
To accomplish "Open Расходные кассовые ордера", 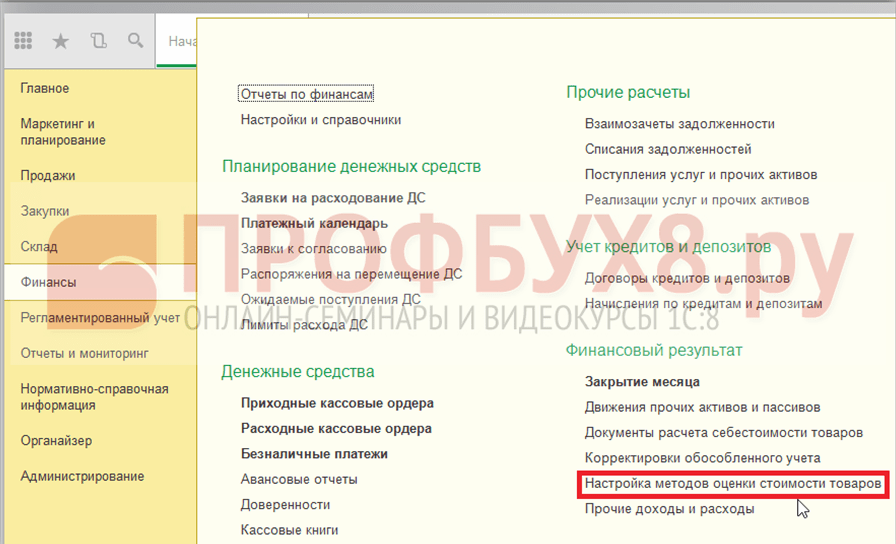I will pyautogui.click(x=336, y=429).
